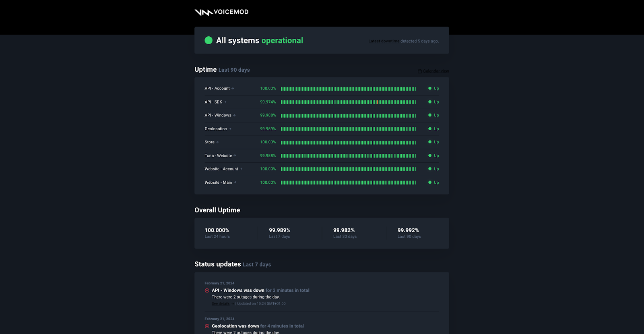Switch to Calendar view
This screenshot has width=644, height=334.
coord(436,71)
